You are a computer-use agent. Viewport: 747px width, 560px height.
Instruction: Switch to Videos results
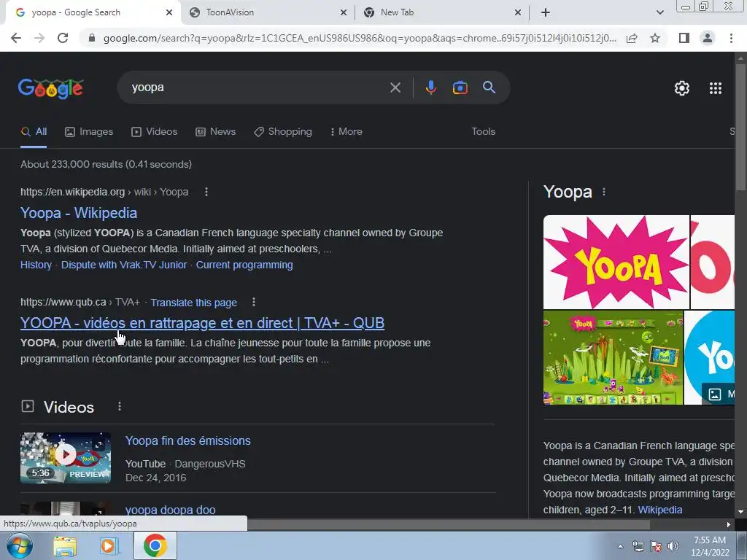tap(155, 131)
